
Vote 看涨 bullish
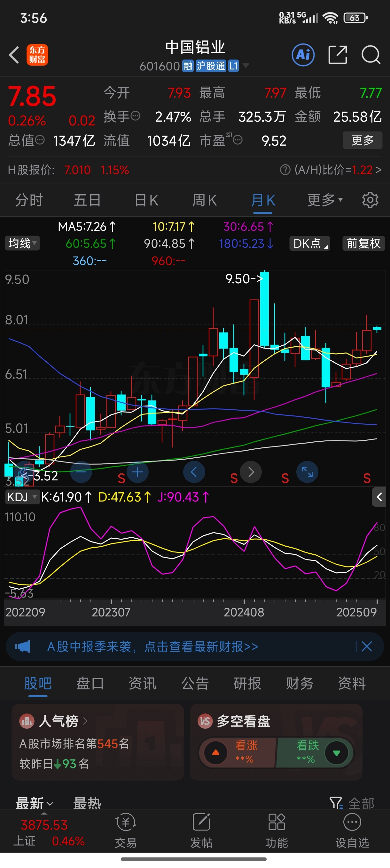pos(238,752)
